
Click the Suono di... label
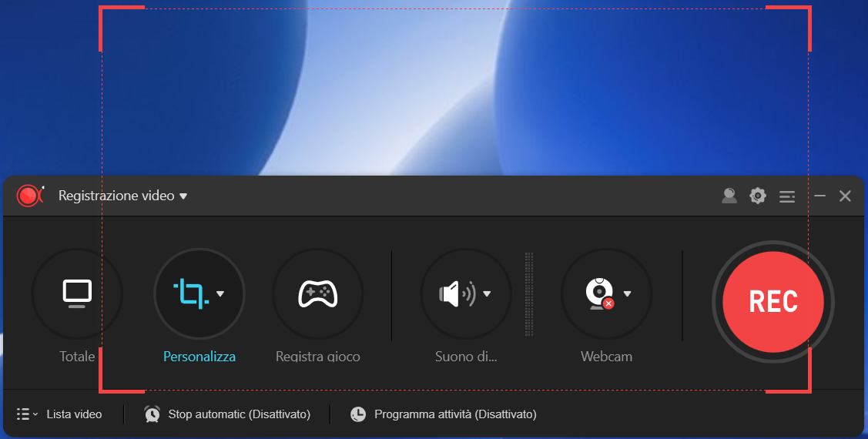tap(466, 357)
